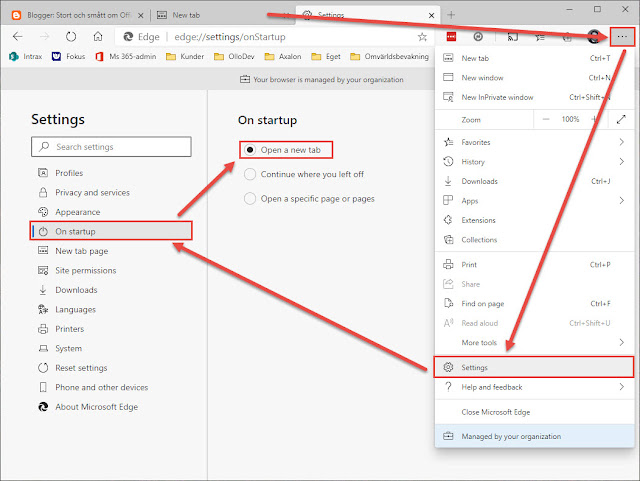The image size is (640, 481).
Task: Expand History submenu in menu
Action: click(x=534, y=162)
